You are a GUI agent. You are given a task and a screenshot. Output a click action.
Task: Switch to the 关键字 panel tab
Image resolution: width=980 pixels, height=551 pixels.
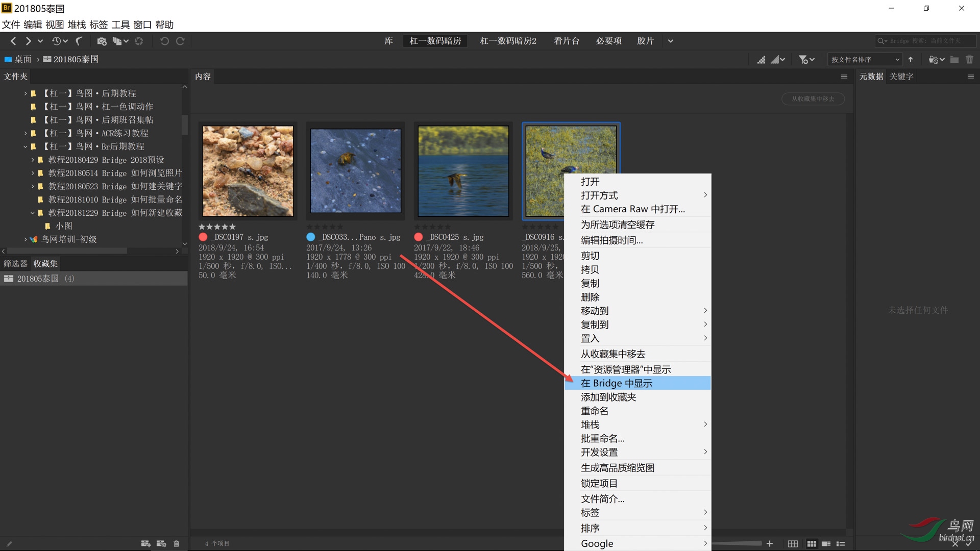(x=901, y=77)
